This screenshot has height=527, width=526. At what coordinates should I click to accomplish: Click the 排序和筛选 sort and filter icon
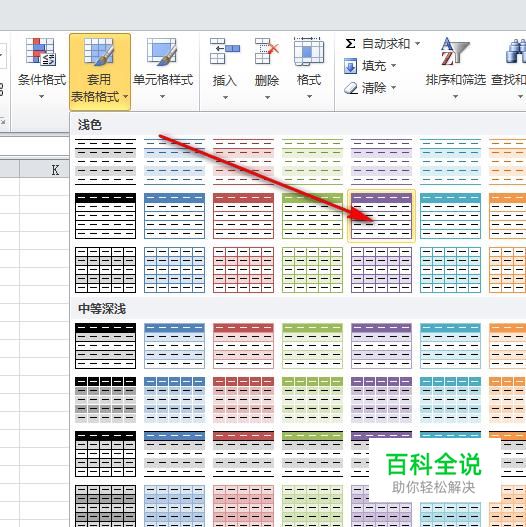click(455, 51)
